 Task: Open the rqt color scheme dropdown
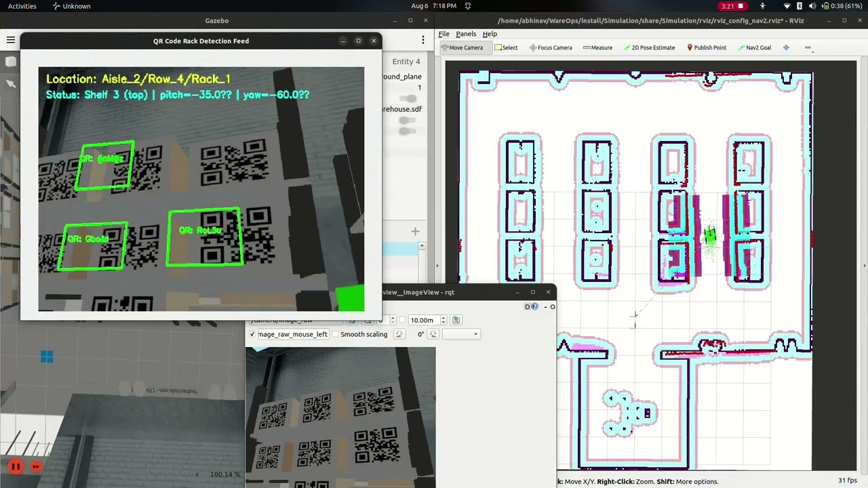(x=461, y=334)
